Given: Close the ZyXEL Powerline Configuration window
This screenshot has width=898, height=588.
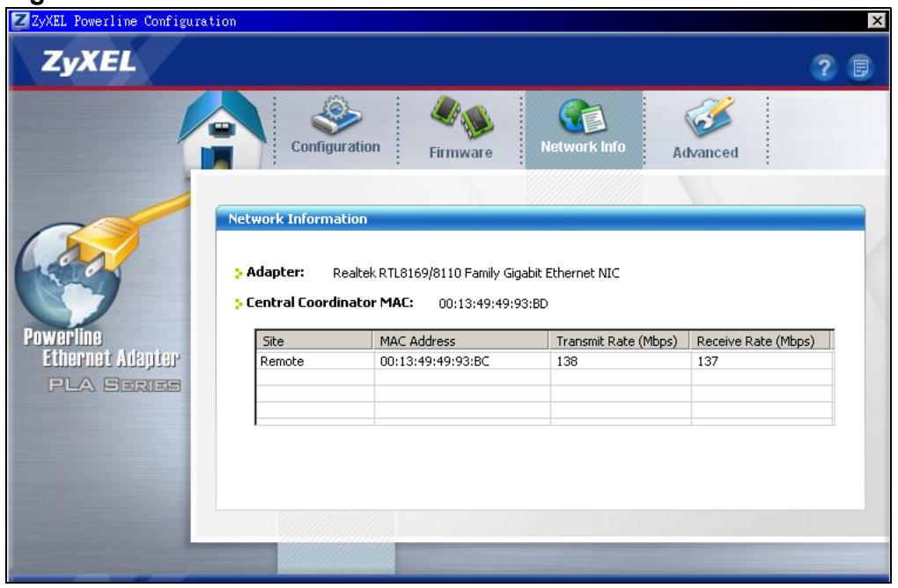Looking at the screenshot, I should coord(877,21).
